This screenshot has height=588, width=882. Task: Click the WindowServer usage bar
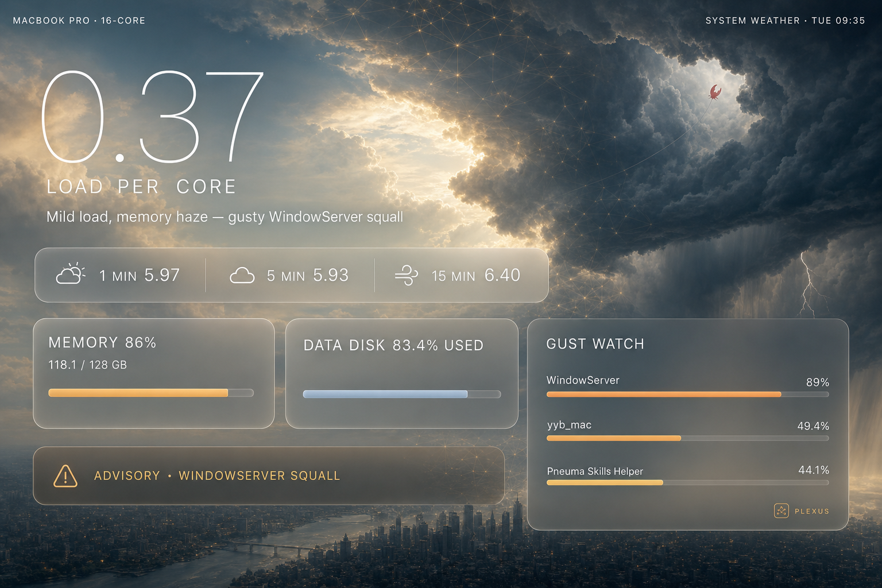(687, 394)
